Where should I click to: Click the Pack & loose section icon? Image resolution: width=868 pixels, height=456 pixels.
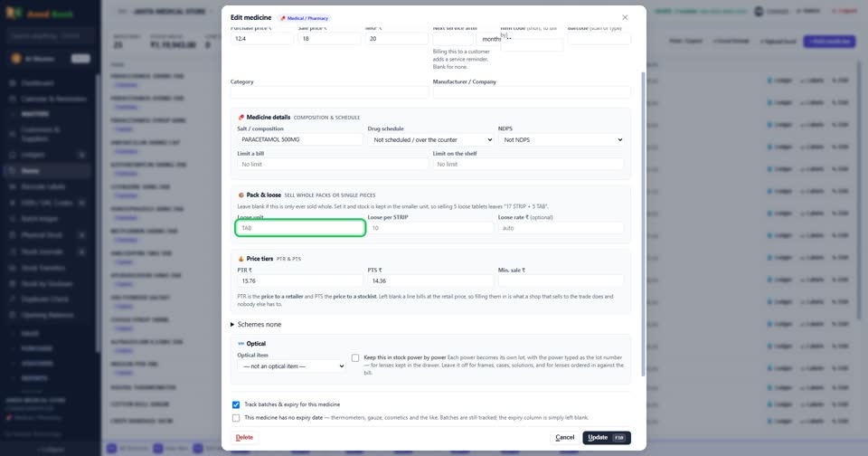pos(241,195)
